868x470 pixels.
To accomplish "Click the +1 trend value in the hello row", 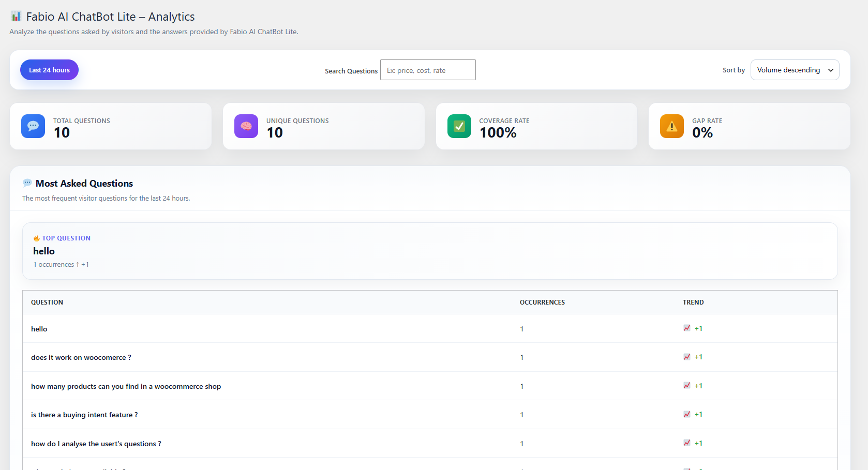I will (698, 328).
